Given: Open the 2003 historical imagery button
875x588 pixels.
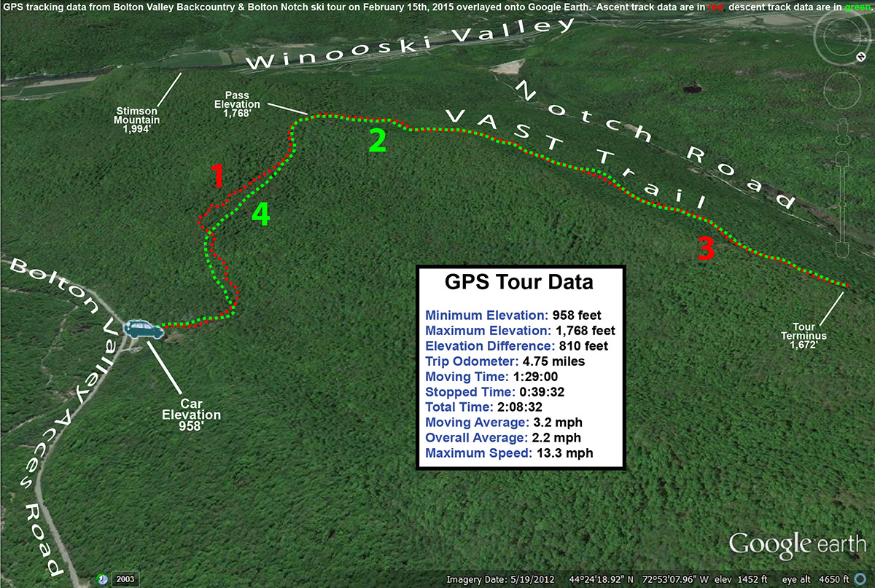Looking at the screenshot, I should tap(125, 580).
